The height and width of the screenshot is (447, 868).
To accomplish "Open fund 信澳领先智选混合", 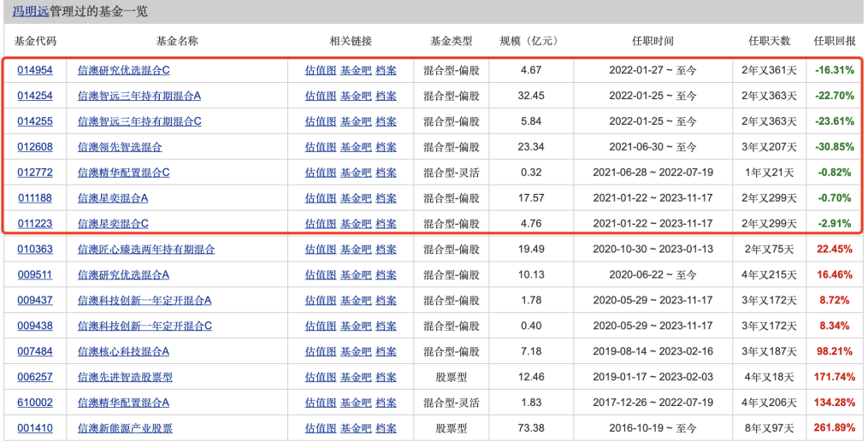I will click(x=120, y=147).
